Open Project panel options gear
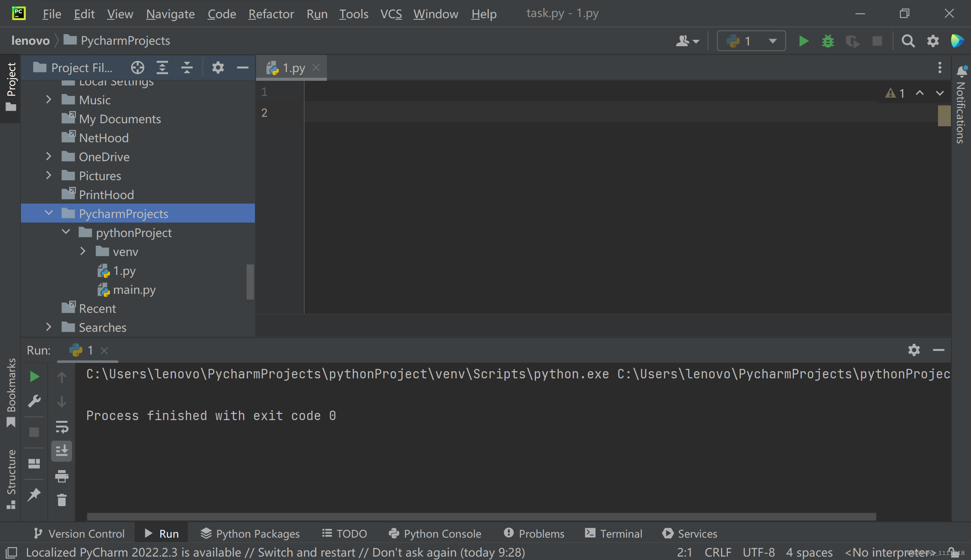971x560 pixels. [218, 68]
